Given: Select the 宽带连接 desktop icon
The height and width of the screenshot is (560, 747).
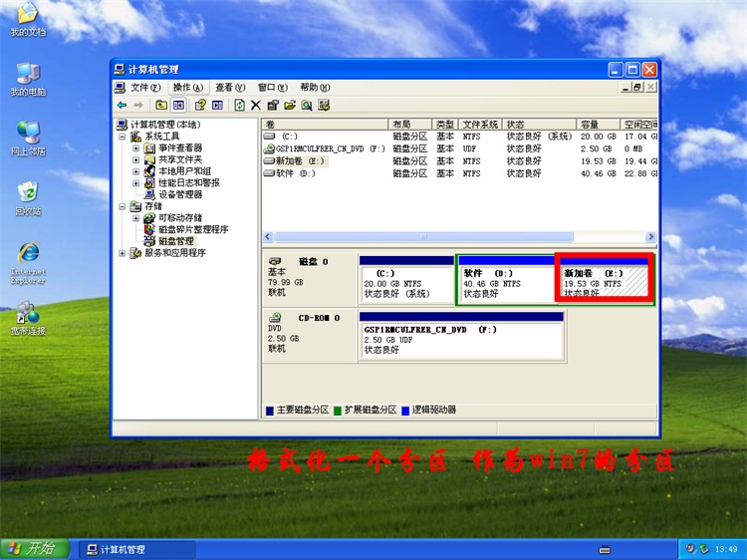Looking at the screenshot, I should 28,318.
